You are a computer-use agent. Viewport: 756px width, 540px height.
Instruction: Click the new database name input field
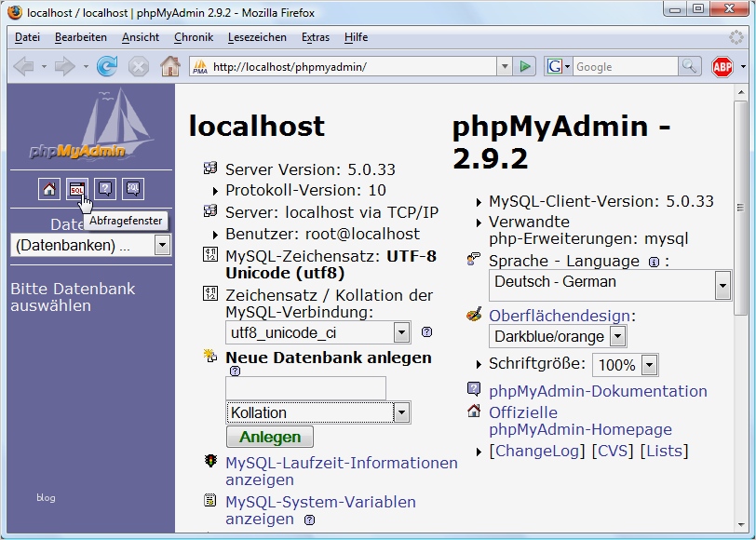[x=305, y=388]
